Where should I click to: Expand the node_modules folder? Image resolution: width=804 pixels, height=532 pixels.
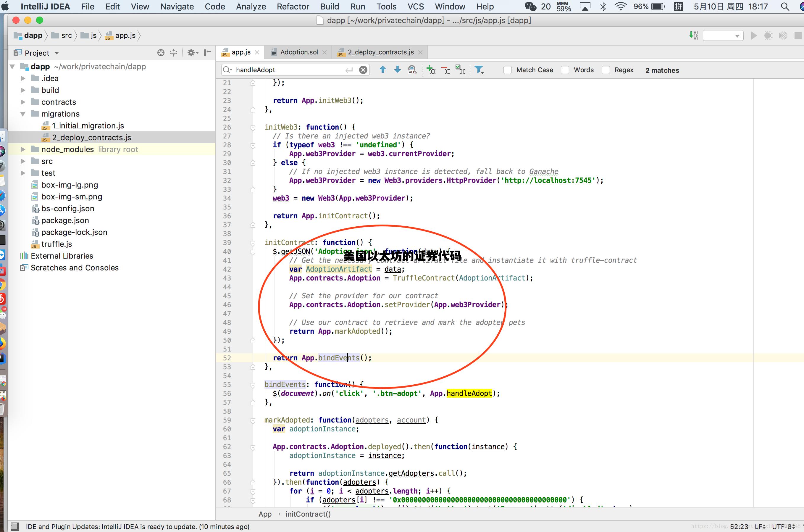(23, 149)
